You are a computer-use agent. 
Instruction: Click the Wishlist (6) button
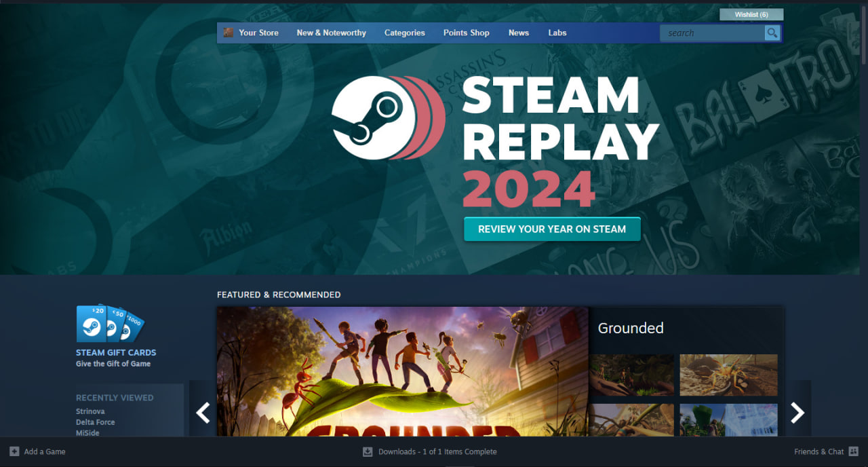[x=751, y=14]
